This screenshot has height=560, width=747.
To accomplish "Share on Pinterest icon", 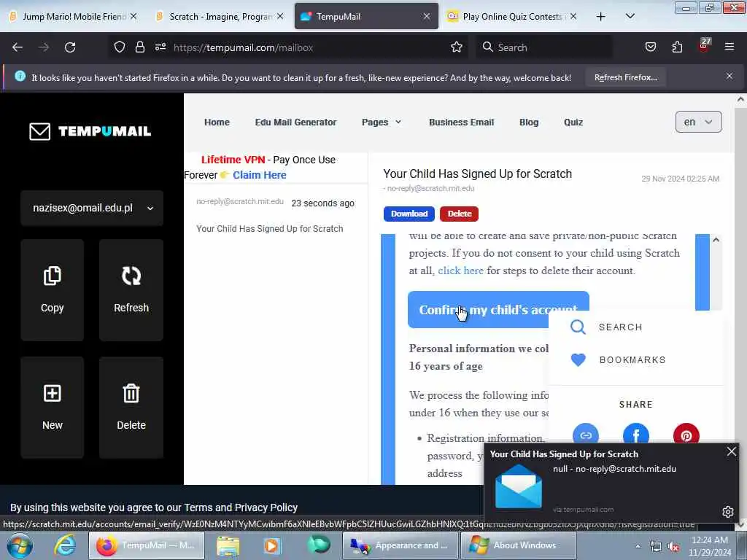I will click(x=686, y=435).
